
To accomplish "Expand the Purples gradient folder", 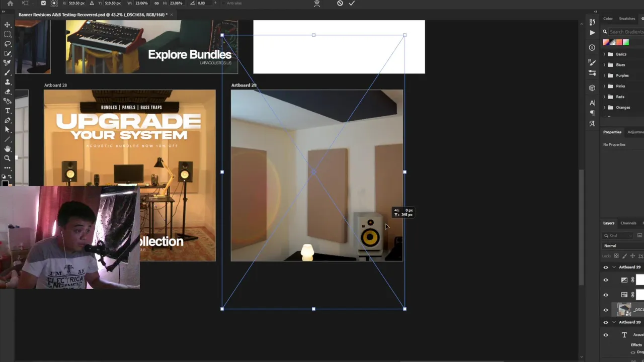I will [604, 75].
